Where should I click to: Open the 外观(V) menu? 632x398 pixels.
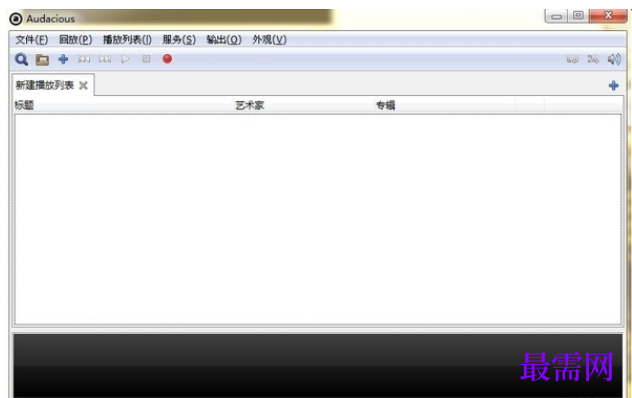(269, 40)
